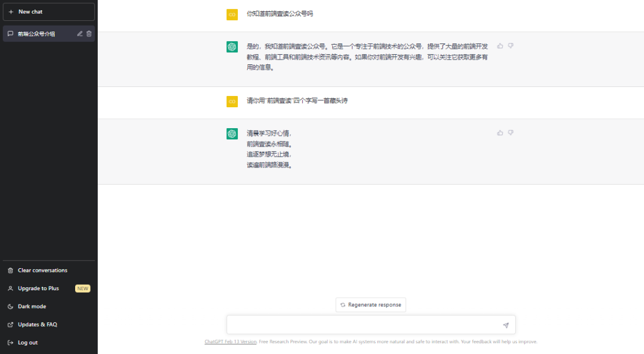This screenshot has width=644, height=354.
Task: Click the moon icon for Dark mode
Action: coord(11,306)
